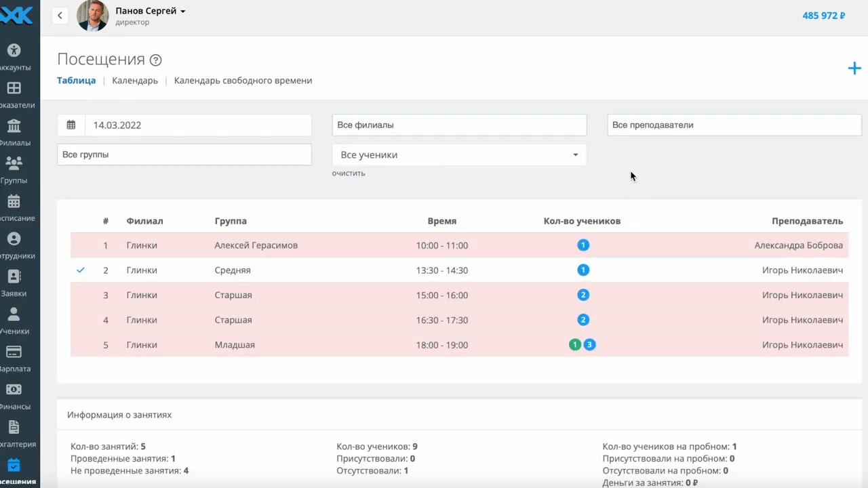Click the blue badge 1 in Средняя row
The height and width of the screenshot is (488, 868).
point(583,270)
